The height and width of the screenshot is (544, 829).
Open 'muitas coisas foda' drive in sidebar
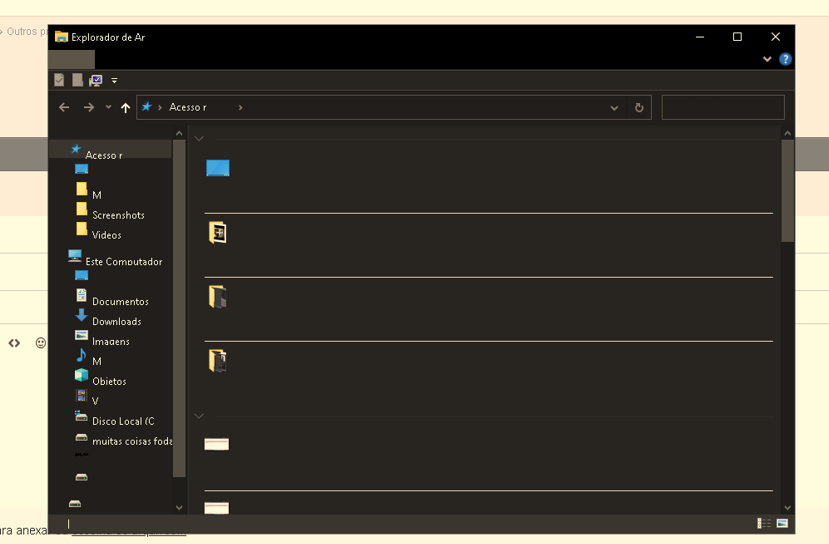tap(132, 441)
